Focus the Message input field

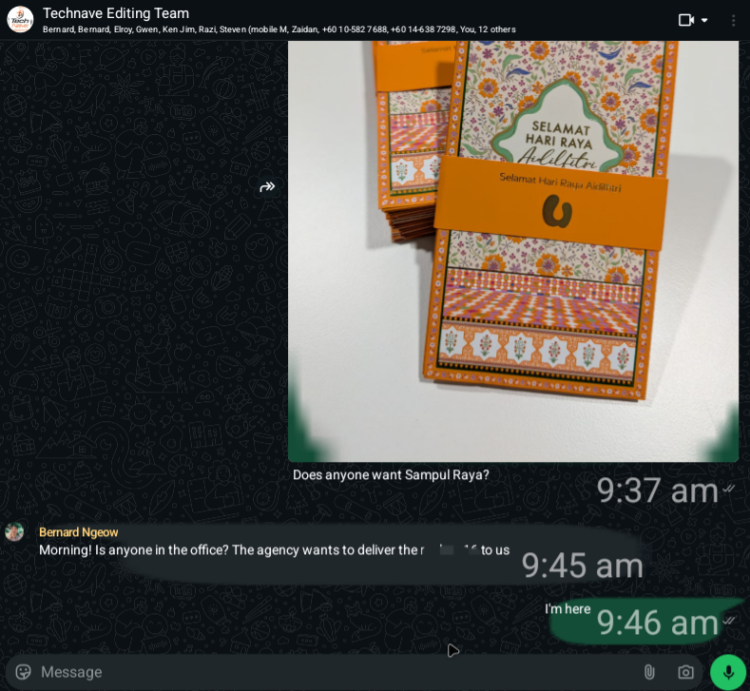335,672
